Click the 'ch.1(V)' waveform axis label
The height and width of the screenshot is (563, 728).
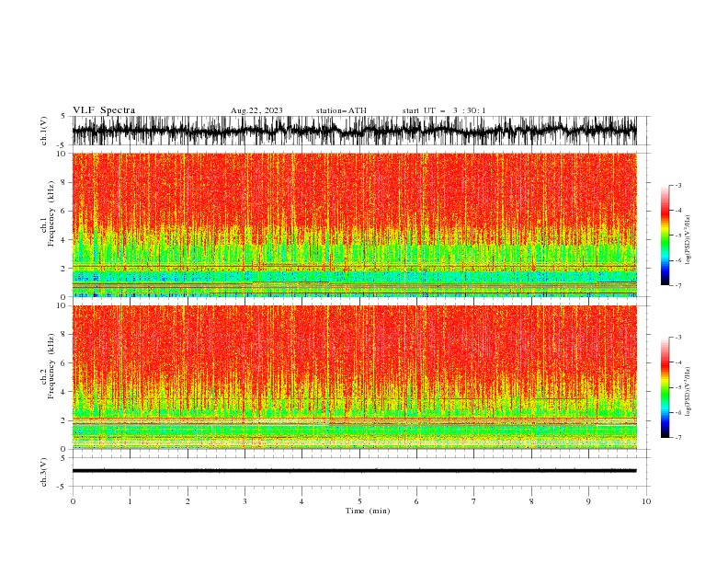tap(44, 131)
